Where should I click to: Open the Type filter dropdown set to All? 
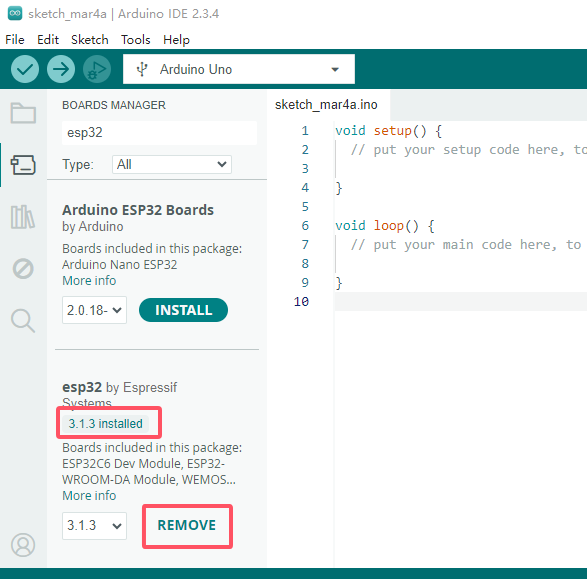click(x=172, y=164)
